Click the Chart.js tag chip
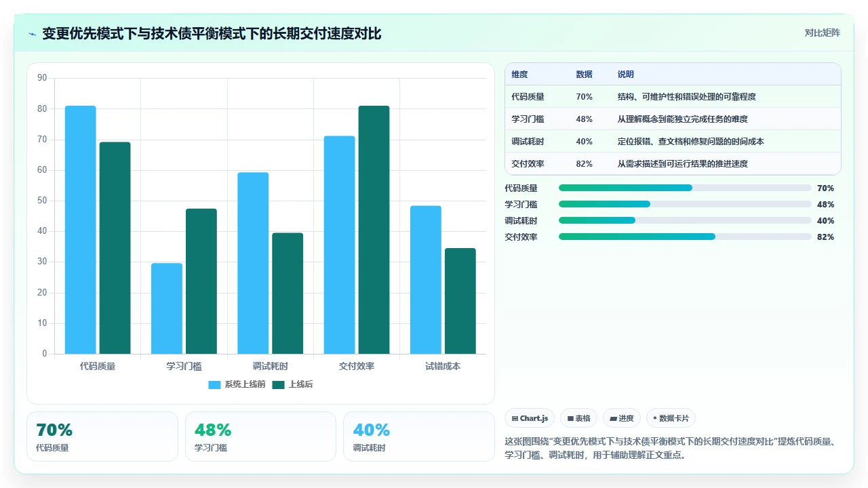Image resolution: width=868 pixels, height=488 pixels. 530,418
